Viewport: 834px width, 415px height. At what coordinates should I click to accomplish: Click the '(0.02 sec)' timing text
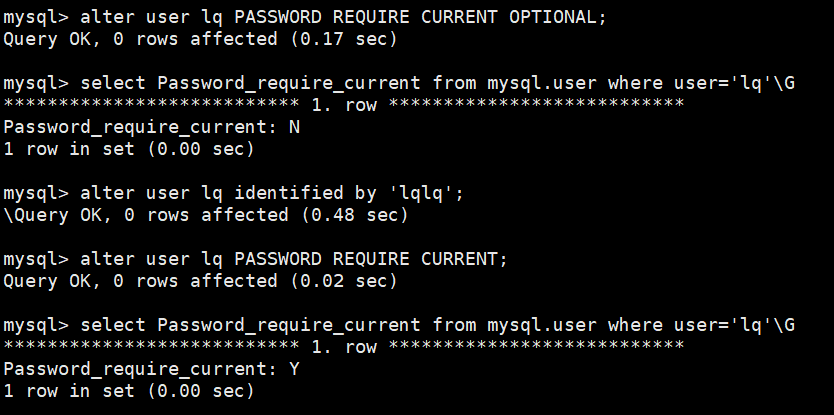tap(343, 281)
